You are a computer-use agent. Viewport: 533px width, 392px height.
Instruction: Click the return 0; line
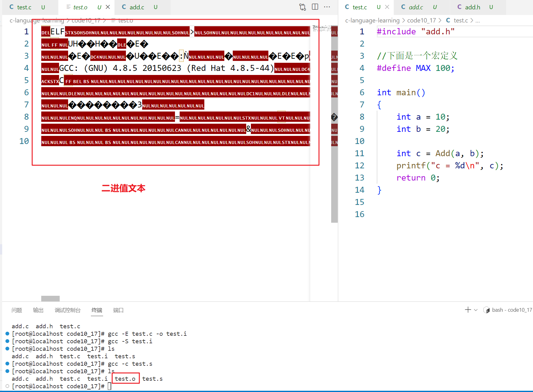418,178
